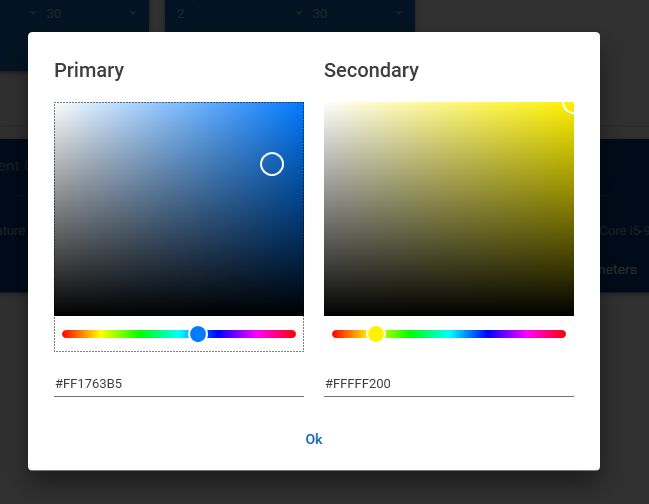Focus the Primary hex field #FF1763B5
Image resolution: width=649 pixels, height=504 pixels.
[179, 383]
